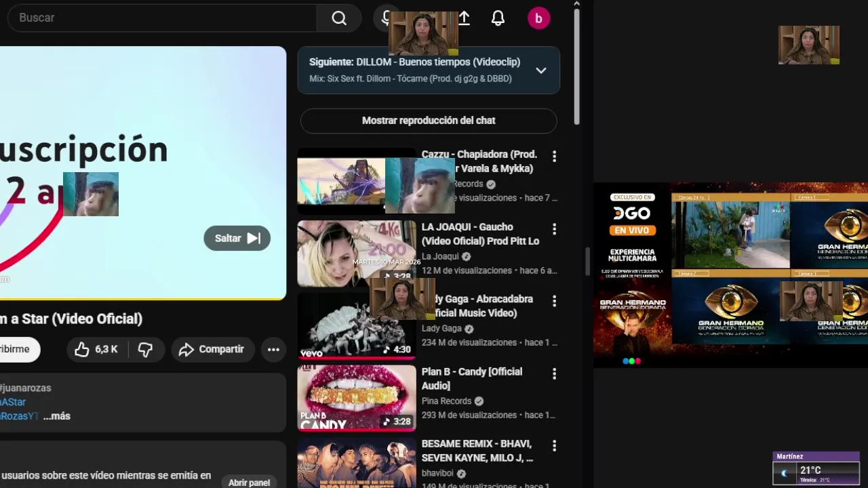868x488 pixels.
Task: Open the Lady Gaga Abracadabra thumbnail
Action: click(356, 326)
